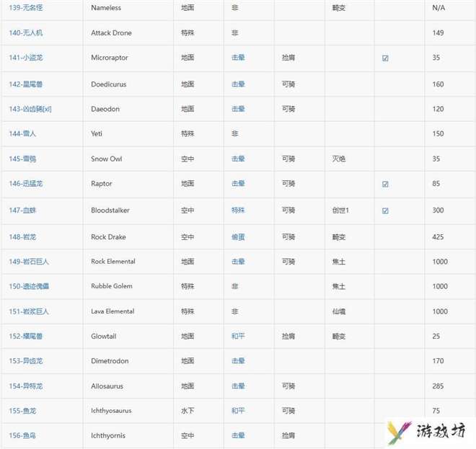
Task: Click the checkmark icon in Bloodstalker row
Action: coord(385,210)
